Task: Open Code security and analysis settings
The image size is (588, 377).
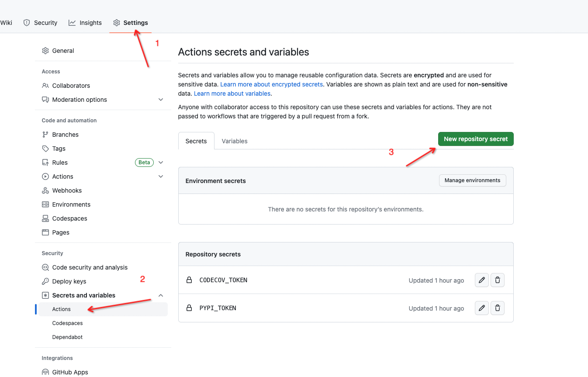Action: click(90, 267)
